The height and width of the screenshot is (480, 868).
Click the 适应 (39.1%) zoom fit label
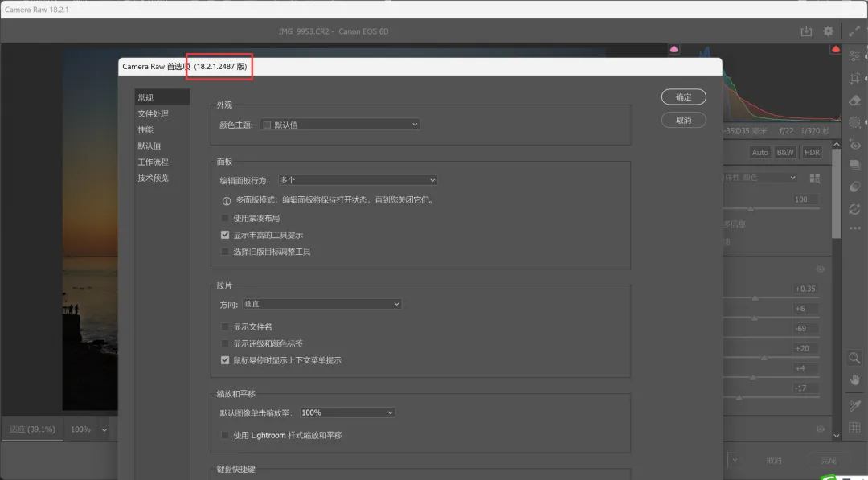[33, 429]
